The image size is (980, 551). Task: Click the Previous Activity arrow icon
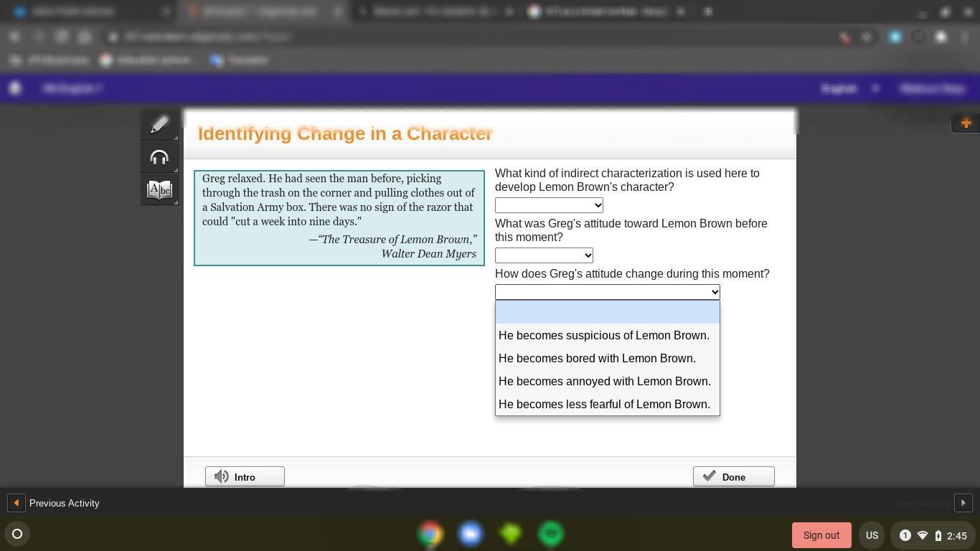tap(16, 503)
